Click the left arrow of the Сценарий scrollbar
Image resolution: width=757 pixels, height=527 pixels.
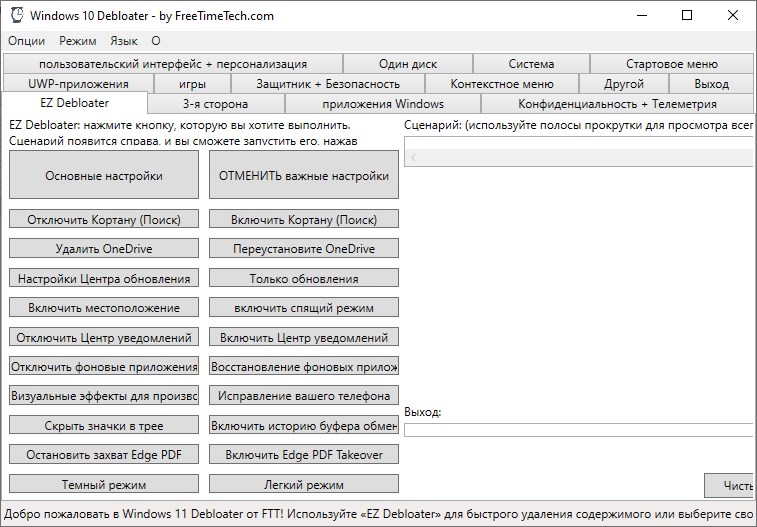pyautogui.click(x=413, y=157)
